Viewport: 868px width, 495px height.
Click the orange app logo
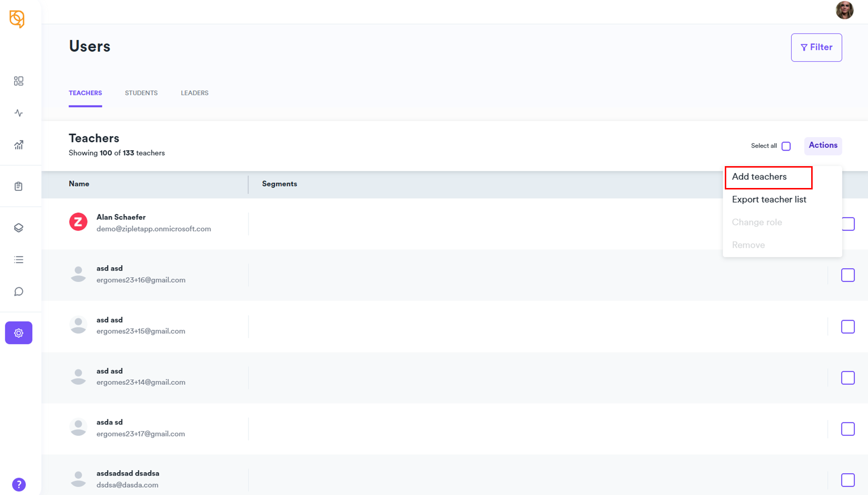[17, 19]
